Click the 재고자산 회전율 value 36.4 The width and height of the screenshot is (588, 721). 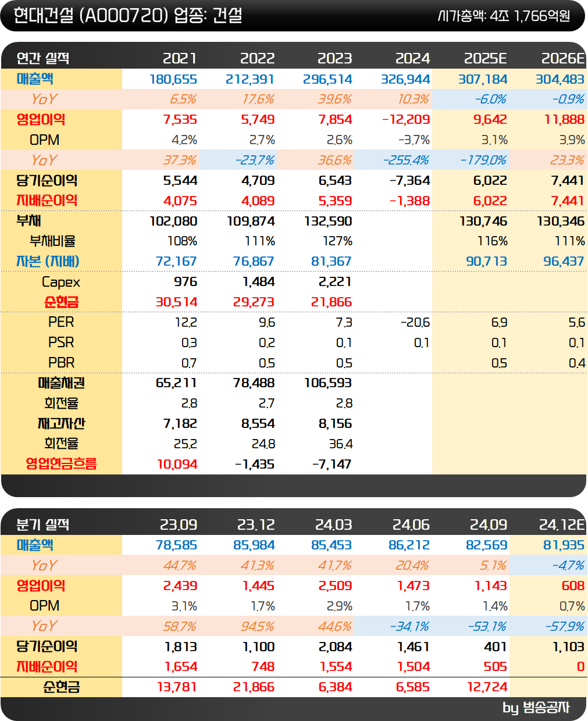[x=341, y=444]
